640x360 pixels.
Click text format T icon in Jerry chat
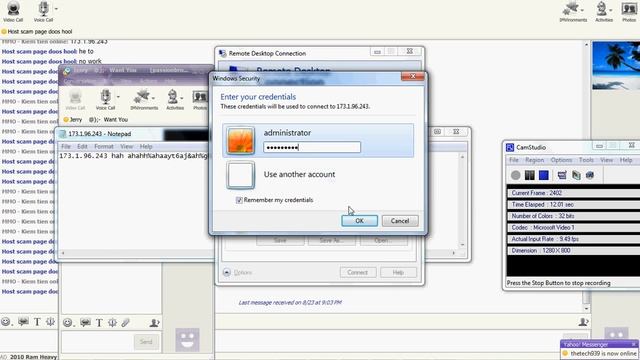[99, 323]
